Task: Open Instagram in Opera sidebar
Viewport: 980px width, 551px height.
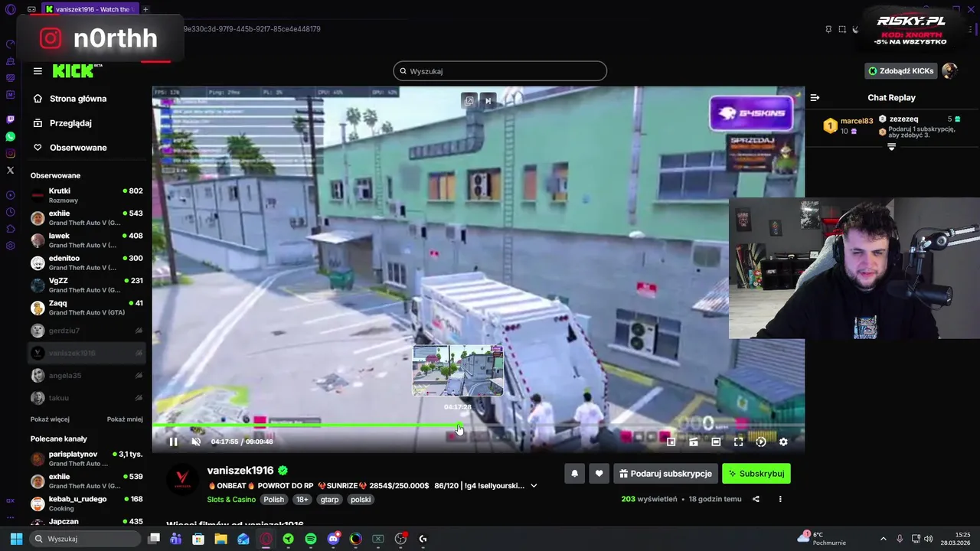Action: coord(10,153)
